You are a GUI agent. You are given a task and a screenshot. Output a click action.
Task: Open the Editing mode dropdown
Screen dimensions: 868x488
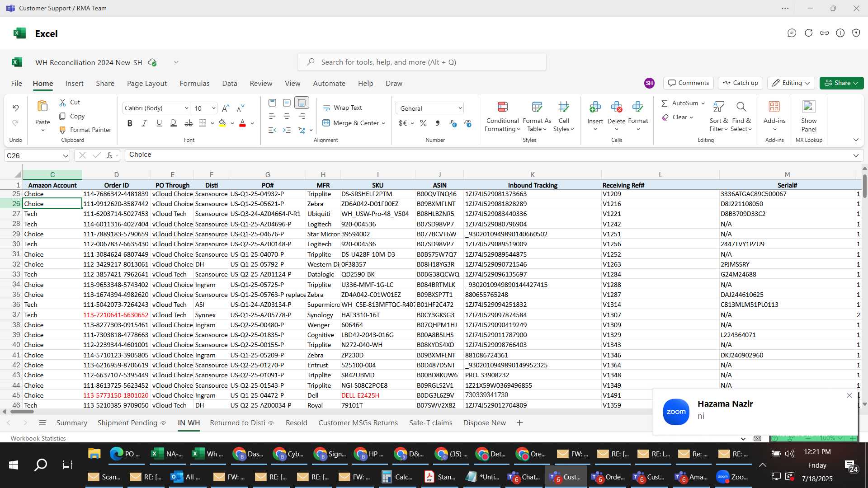pos(791,83)
